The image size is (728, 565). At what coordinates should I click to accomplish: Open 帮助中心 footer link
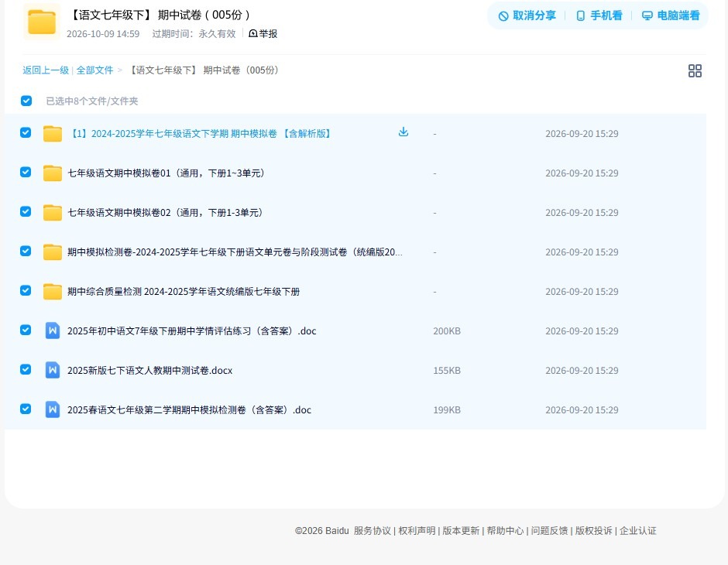tap(505, 531)
